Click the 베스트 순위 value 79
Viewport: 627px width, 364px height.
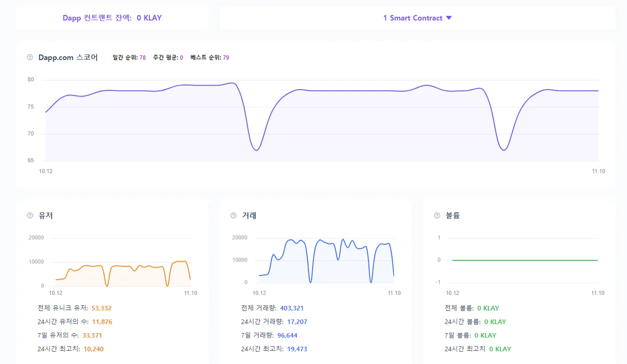(226, 58)
